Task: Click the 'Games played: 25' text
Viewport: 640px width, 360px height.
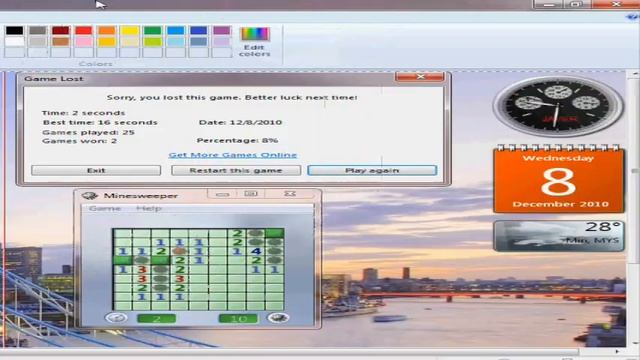Action: coord(88,133)
